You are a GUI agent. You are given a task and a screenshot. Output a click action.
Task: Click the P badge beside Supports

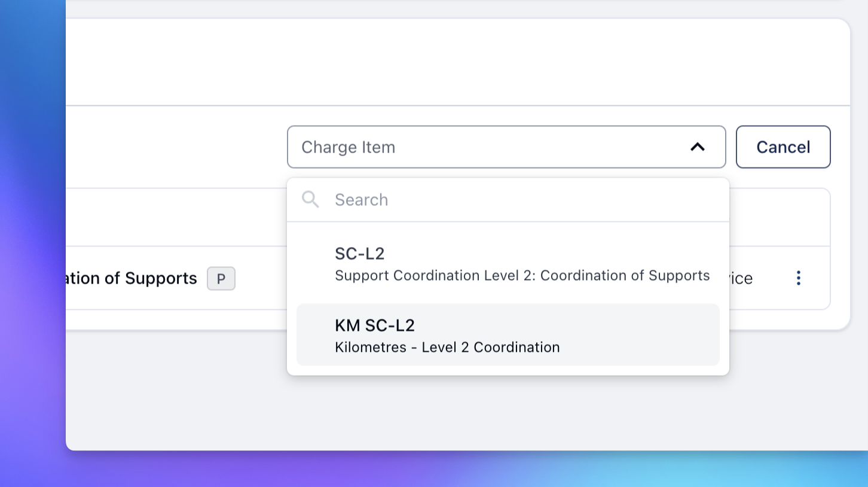pos(221,279)
